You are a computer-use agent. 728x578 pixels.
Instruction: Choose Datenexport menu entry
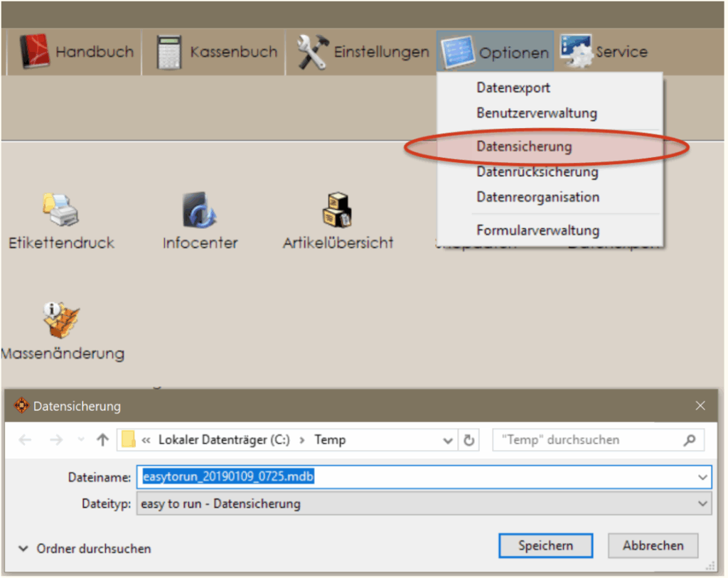pos(513,88)
